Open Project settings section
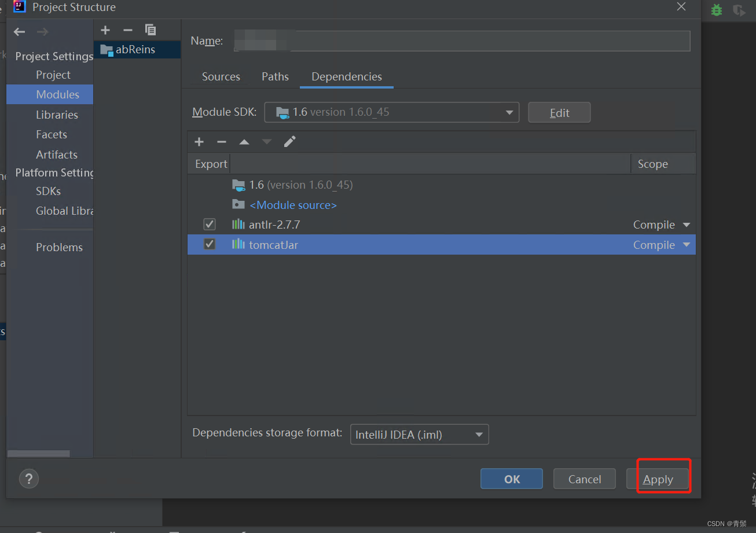This screenshot has height=533, width=756. coord(53,75)
